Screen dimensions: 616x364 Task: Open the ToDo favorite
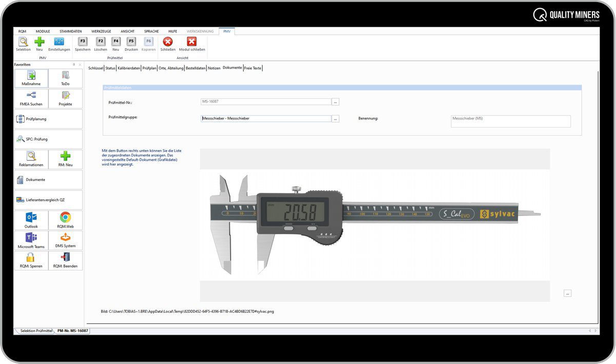[x=65, y=78]
